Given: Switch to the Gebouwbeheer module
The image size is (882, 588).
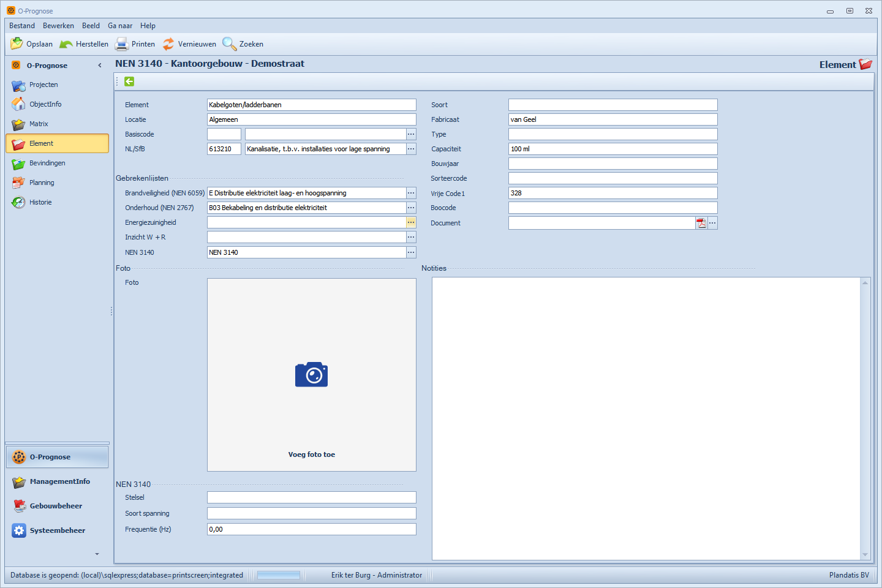Looking at the screenshot, I should [56, 506].
